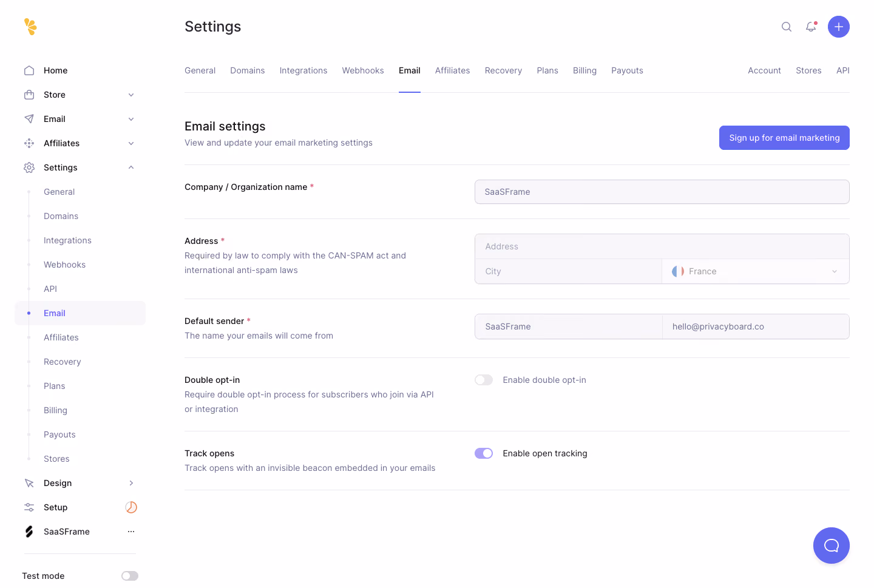
Task: Open Stores in the sidebar submenu
Action: (56, 459)
